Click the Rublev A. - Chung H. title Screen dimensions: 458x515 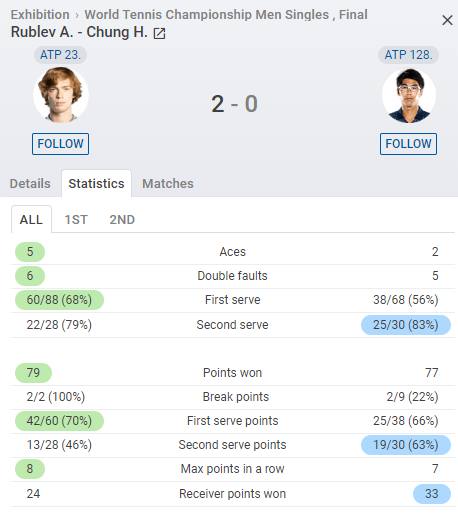(79, 32)
